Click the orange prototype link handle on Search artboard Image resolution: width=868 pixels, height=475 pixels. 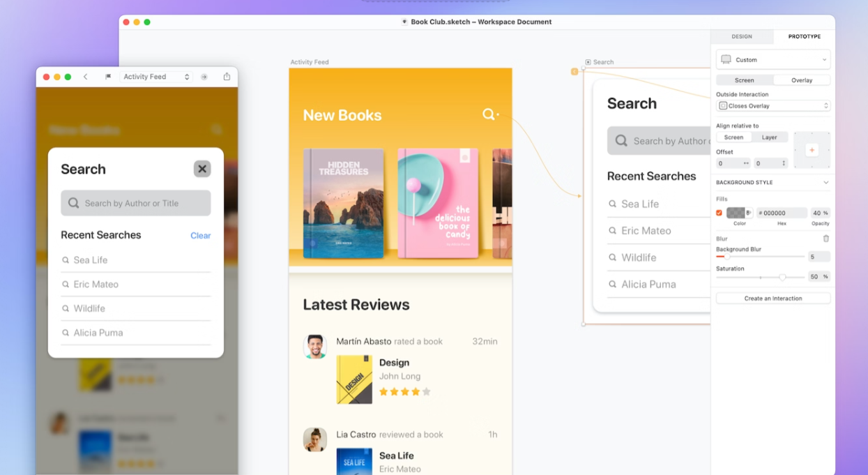pyautogui.click(x=574, y=71)
